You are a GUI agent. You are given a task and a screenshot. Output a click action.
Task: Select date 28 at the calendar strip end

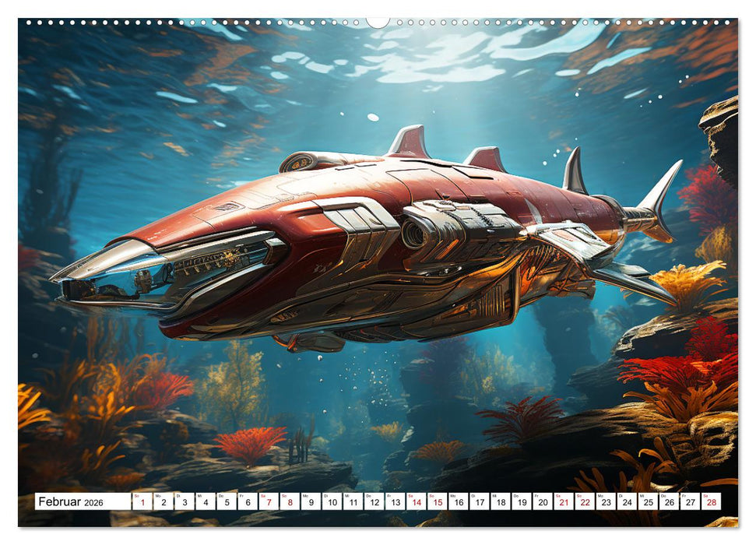point(710,505)
